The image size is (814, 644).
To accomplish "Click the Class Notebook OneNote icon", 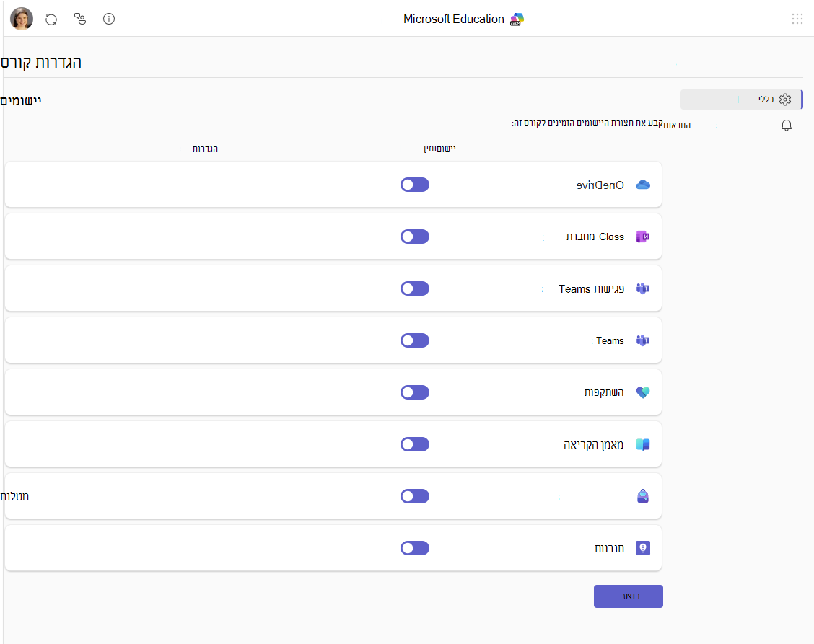I will click(643, 237).
